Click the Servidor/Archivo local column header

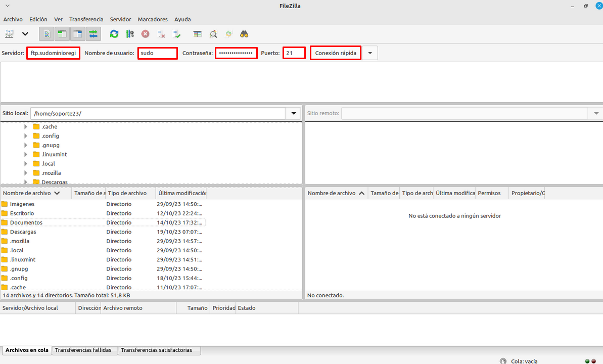38,308
